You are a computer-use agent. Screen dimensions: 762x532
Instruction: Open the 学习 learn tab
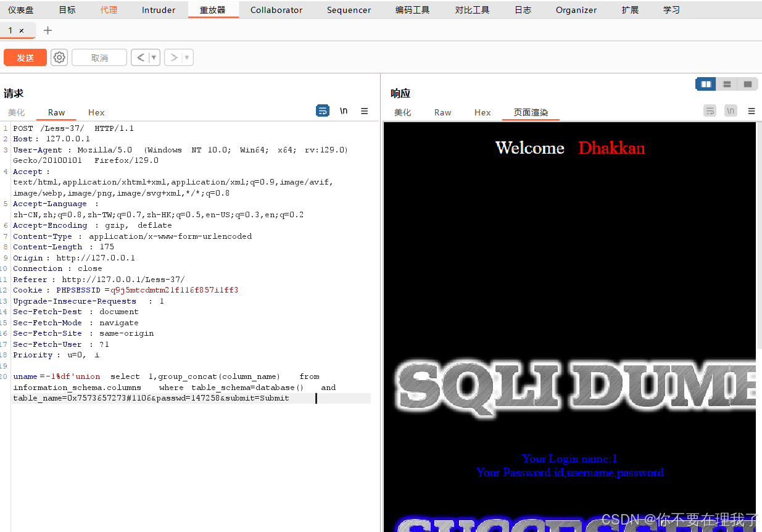tap(671, 10)
